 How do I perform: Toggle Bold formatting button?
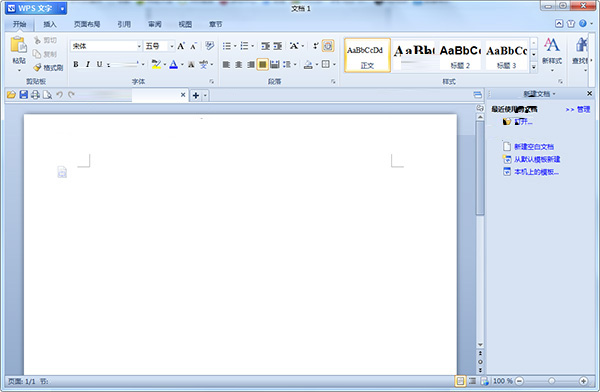[x=76, y=64]
